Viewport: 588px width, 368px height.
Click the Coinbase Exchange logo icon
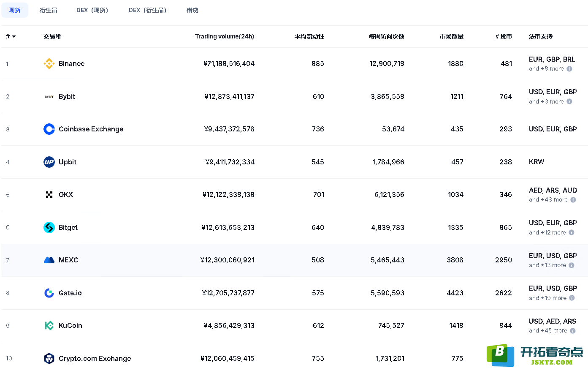coord(49,129)
